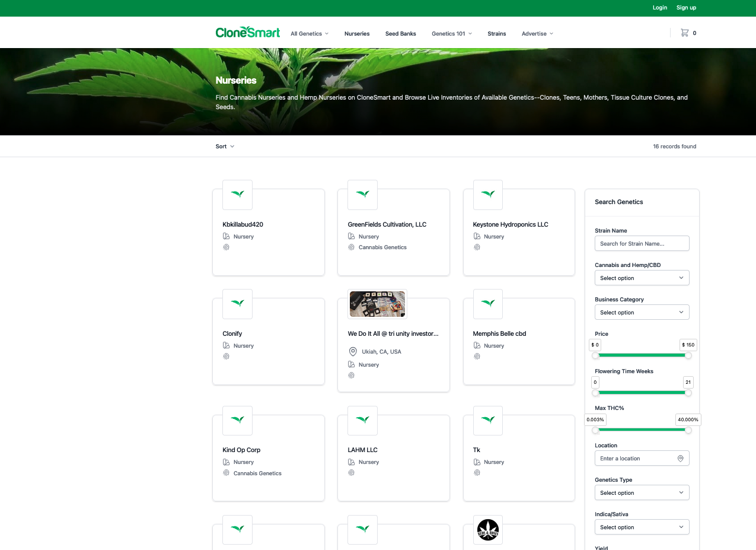This screenshot has height=550, width=756.
Task: Click LAHM LLC leaf logo
Action: 362,421
